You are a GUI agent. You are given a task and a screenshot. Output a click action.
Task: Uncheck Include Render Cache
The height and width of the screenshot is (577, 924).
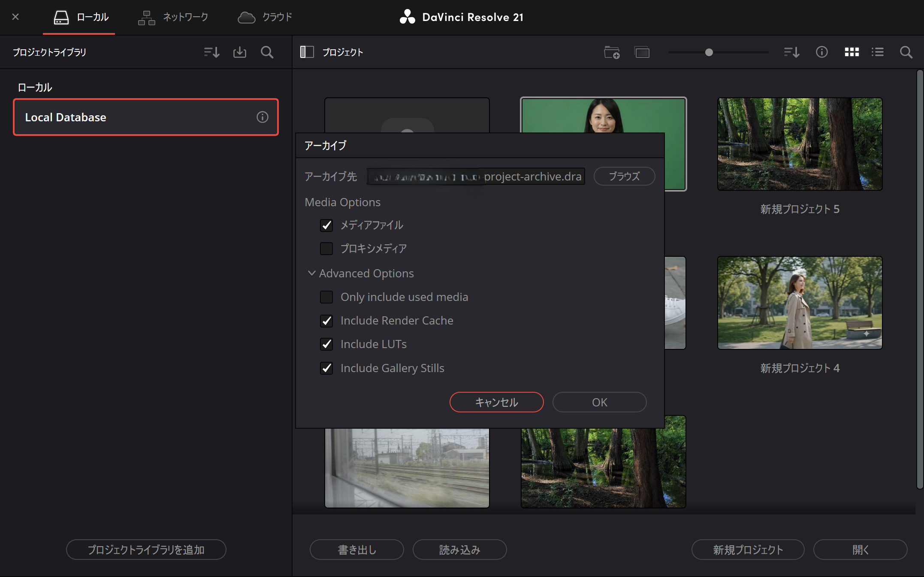click(326, 321)
